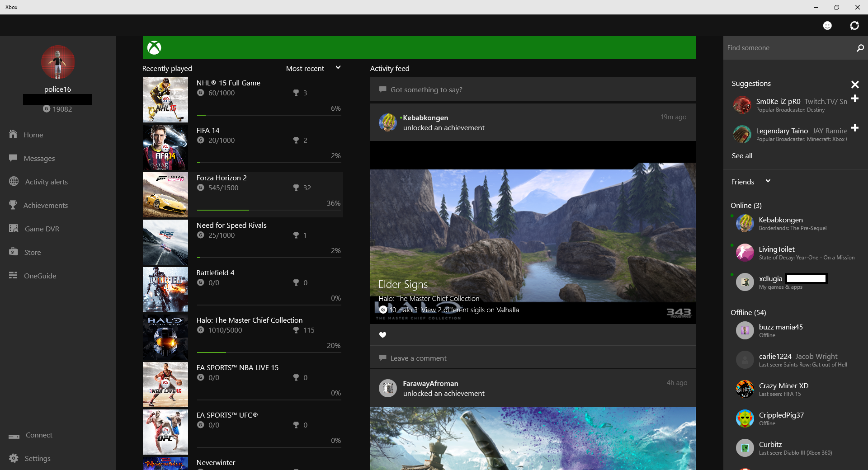Click Online (3) heading
Viewport: 868px width, 470px height.
point(746,205)
